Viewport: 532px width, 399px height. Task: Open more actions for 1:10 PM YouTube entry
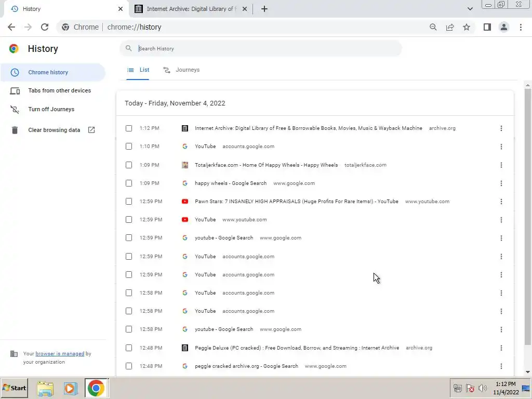501,147
